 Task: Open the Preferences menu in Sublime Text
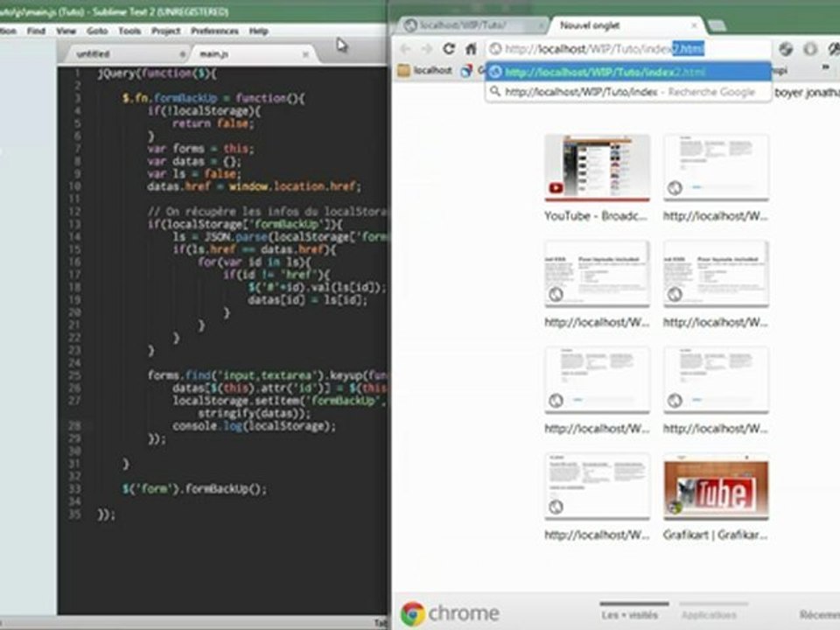[x=214, y=31]
